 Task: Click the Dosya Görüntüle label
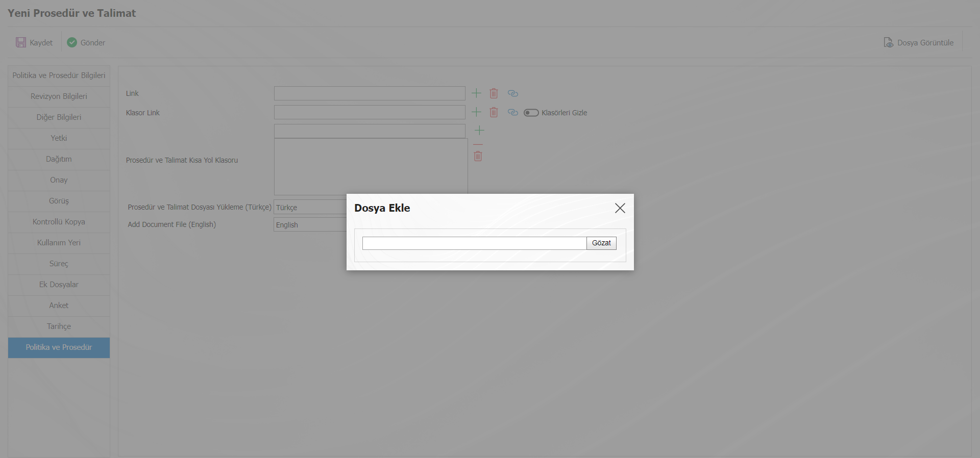[925, 43]
